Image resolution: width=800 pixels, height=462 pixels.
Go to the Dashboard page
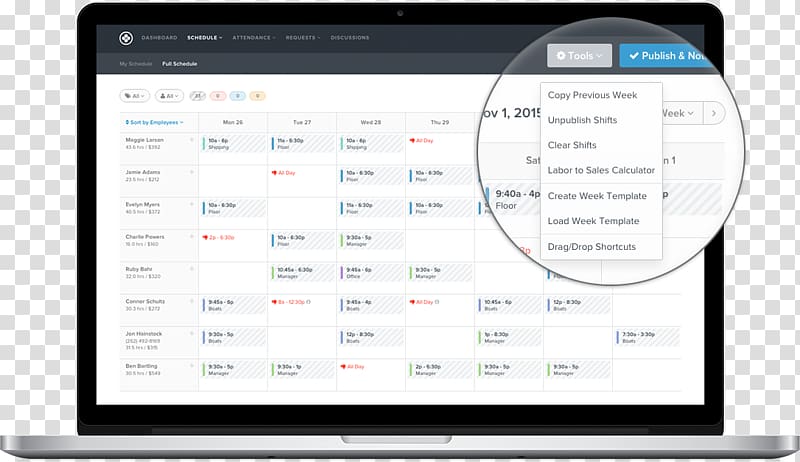point(159,38)
